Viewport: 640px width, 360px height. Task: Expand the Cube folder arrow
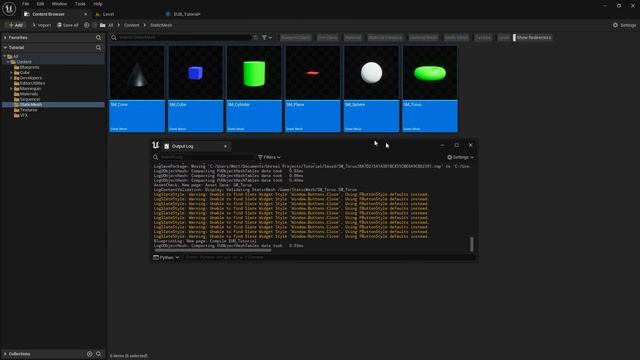point(11,72)
